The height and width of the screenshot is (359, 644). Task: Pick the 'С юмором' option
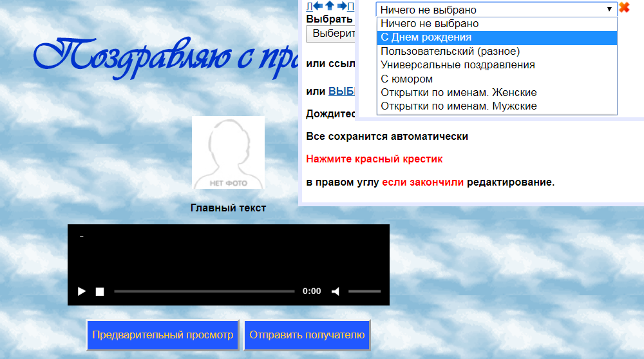pyautogui.click(x=406, y=79)
